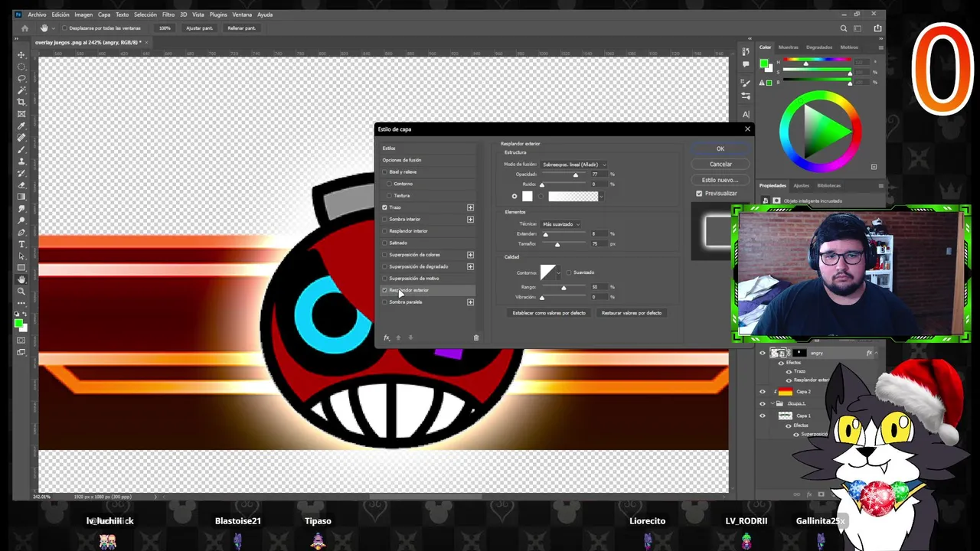Select the Frame tool
The height and width of the screenshot is (551, 980).
click(x=21, y=114)
